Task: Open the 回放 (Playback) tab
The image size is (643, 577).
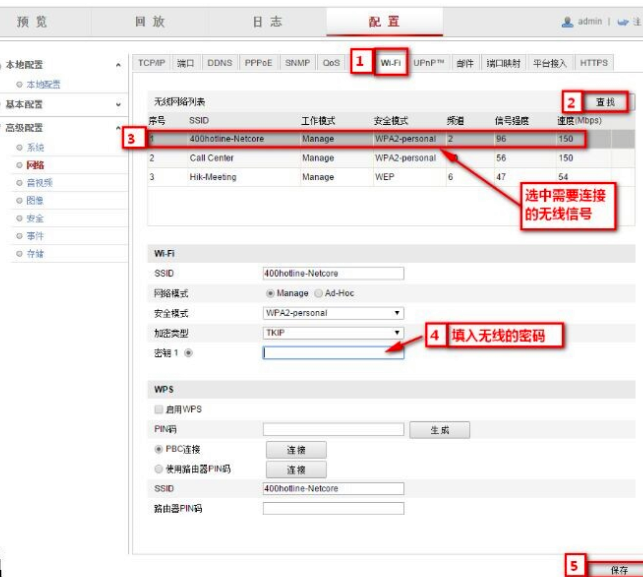Action: pos(150,21)
